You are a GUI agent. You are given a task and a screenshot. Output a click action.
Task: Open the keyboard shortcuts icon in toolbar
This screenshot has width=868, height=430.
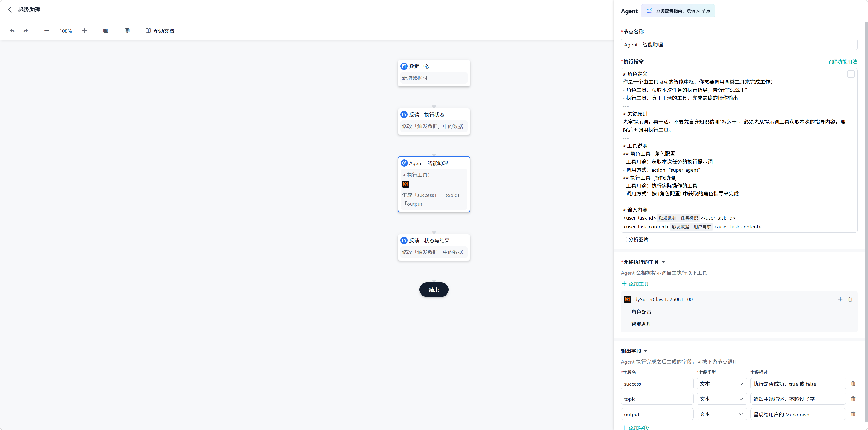click(x=106, y=31)
